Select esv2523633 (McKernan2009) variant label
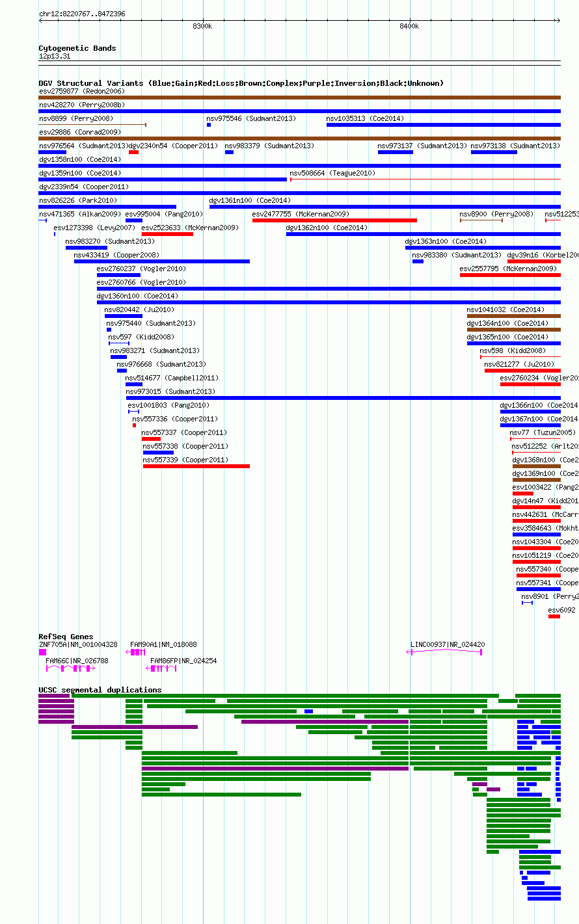This screenshot has width=579, height=924. click(x=190, y=228)
